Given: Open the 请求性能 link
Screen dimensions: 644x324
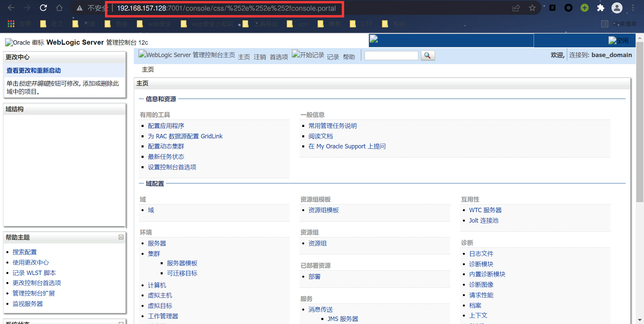Looking at the screenshot, I should point(481,295).
